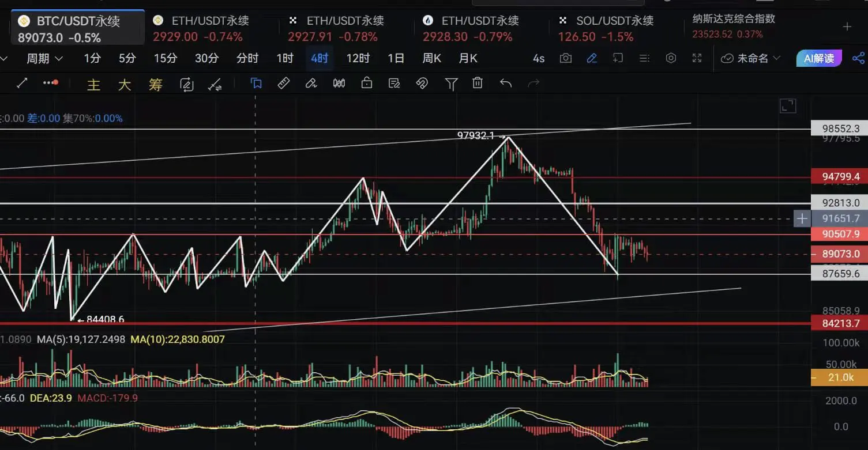Switch to the 15分 timeframe
The image size is (868, 450).
pos(166,58)
